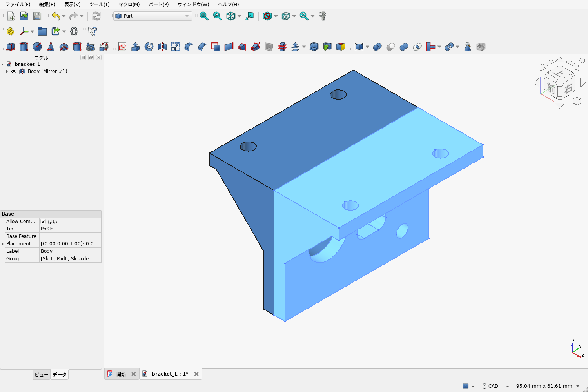Screen dimensions: 588x392
Task: Click the Boolean Union icon
Action: [404, 47]
